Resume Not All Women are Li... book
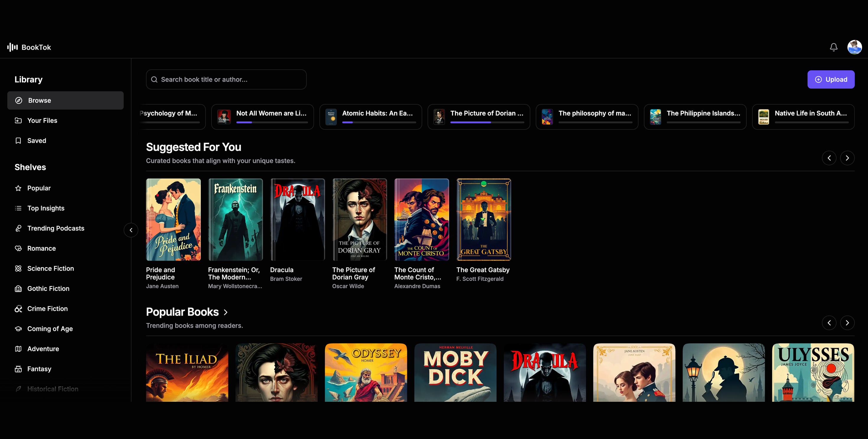The width and height of the screenshot is (868, 439). coord(262,117)
